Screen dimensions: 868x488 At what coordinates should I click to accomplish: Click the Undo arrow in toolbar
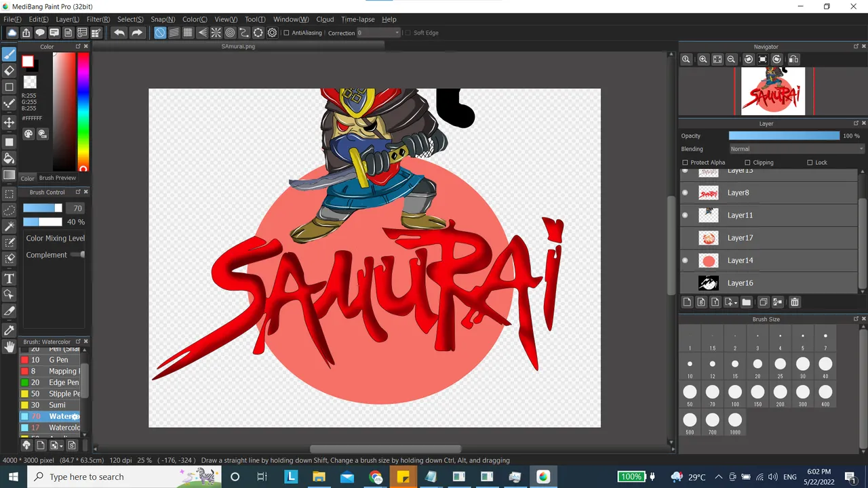pyautogui.click(x=119, y=33)
